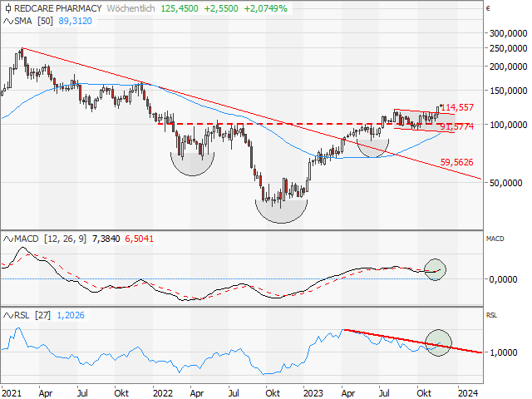
Task: Click the RSL axis title on the right
Action: (491, 316)
